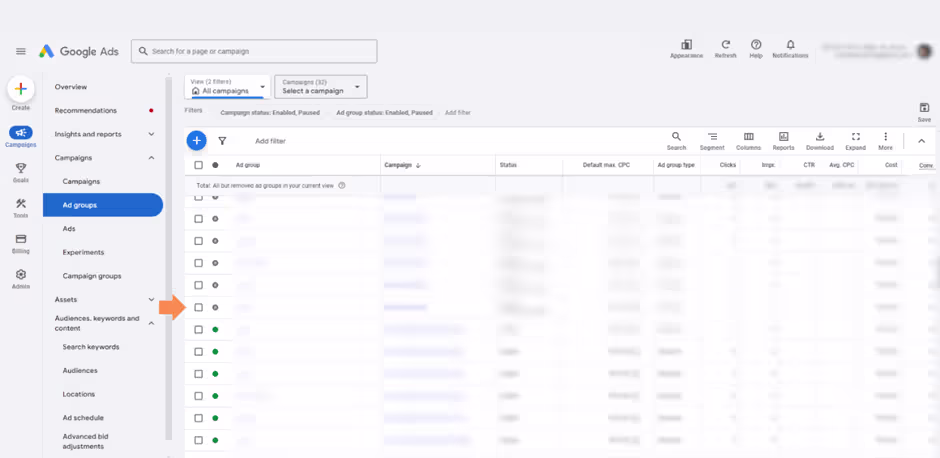940x458 pixels.
Task: Open the Columns settings icon
Action: pos(748,140)
